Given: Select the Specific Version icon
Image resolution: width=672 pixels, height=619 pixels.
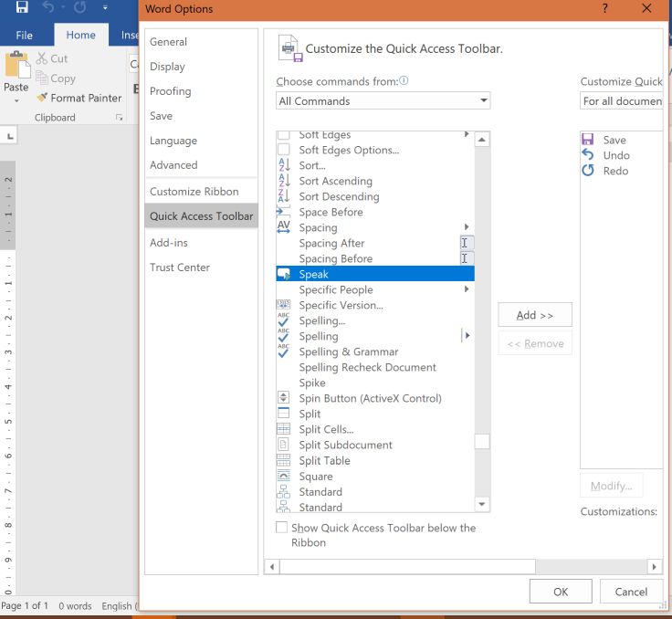Looking at the screenshot, I should [x=284, y=305].
